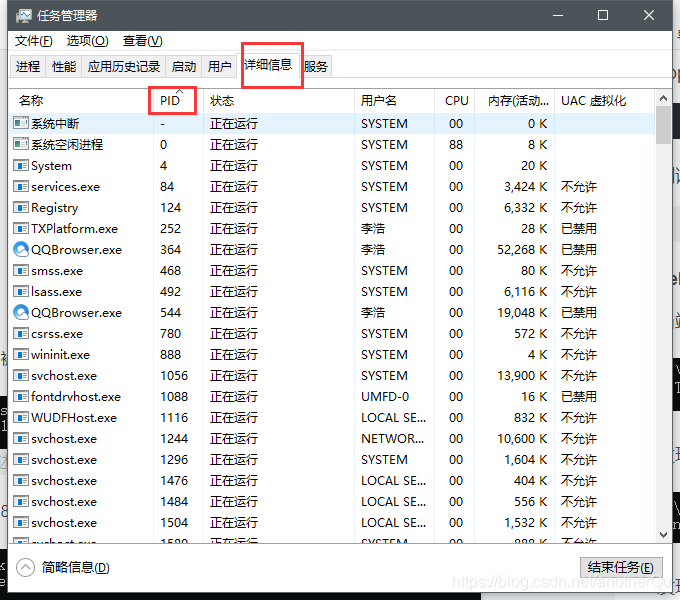The width and height of the screenshot is (680, 600).
Task: Click the NETWOR... user name cell
Action: tap(392, 438)
